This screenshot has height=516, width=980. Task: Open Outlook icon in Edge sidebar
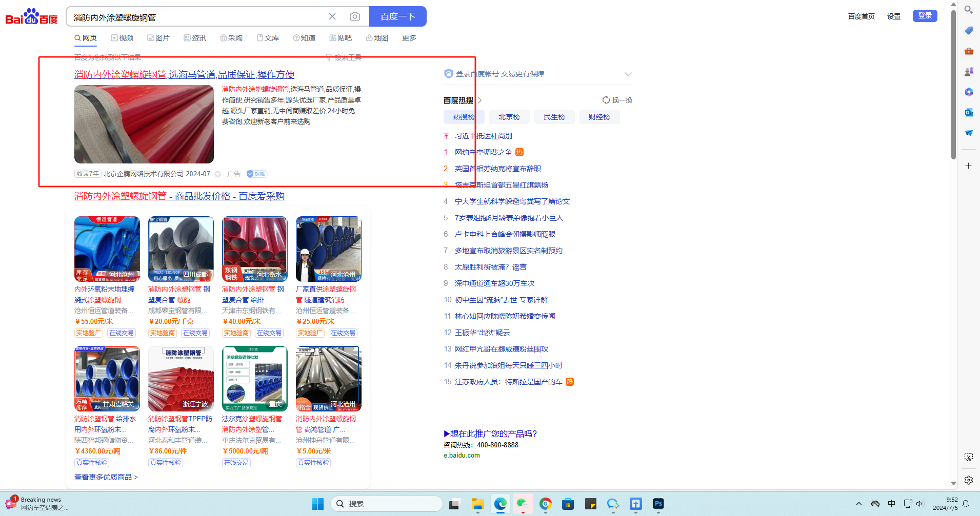coord(968,112)
